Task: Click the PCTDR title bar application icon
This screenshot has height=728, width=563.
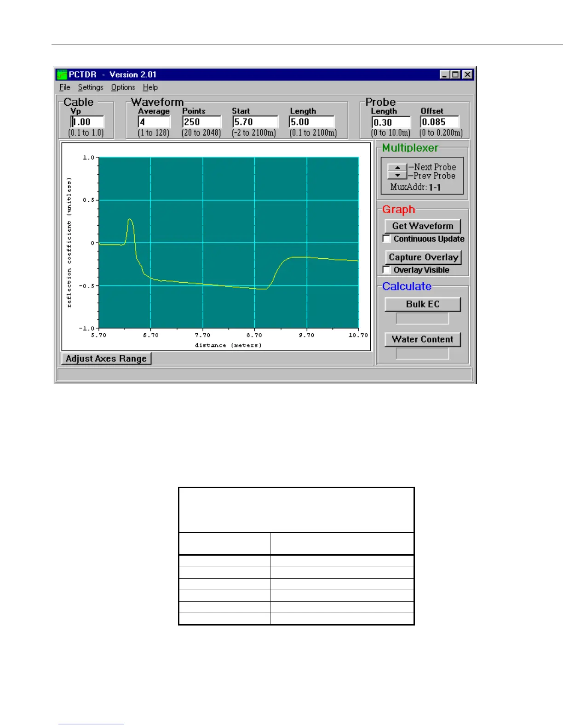Action: click(62, 74)
